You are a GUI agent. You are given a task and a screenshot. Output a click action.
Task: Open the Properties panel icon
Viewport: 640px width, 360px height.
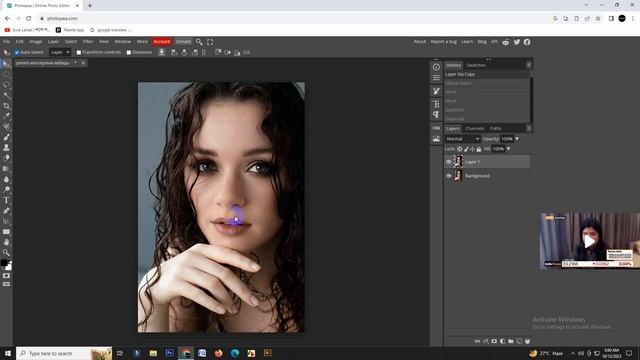(x=436, y=78)
